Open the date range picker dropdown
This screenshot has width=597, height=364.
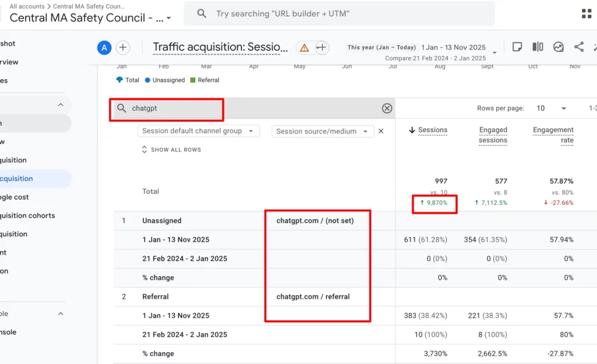point(494,52)
